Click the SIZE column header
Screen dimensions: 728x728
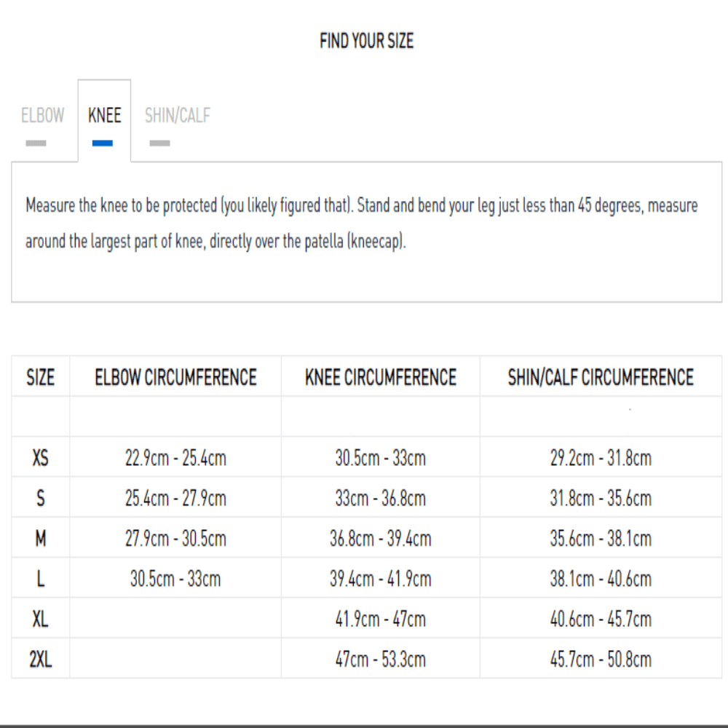[40, 377]
